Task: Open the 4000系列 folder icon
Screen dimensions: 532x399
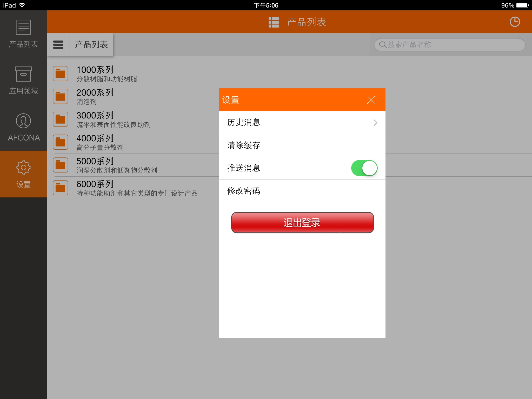Action: coord(61,142)
